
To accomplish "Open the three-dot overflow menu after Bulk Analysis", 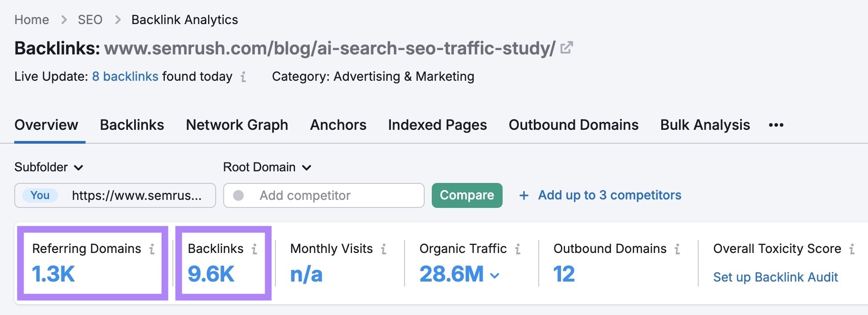I will 776,125.
